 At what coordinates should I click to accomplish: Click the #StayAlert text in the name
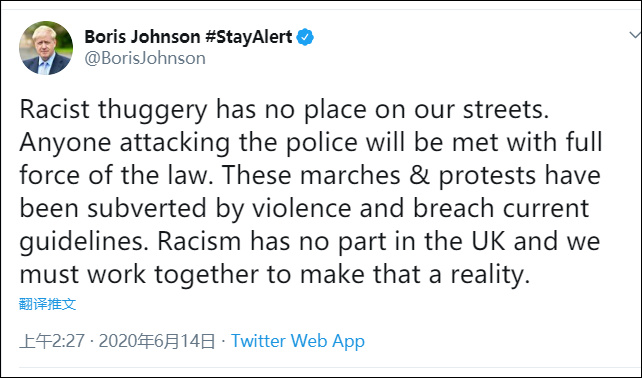(x=249, y=37)
